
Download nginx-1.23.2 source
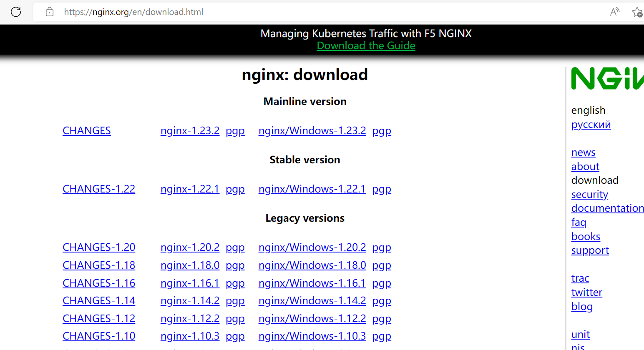point(190,130)
